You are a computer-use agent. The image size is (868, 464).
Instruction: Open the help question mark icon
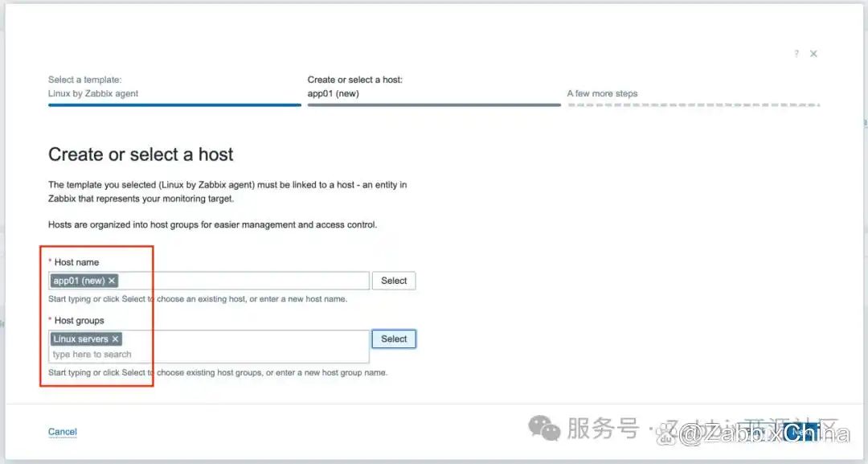pyautogui.click(x=796, y=54)
